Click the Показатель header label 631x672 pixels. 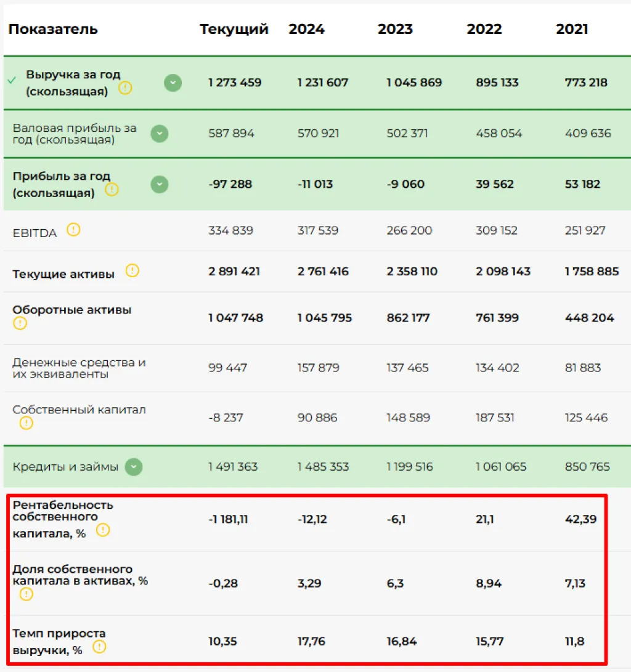pyautogui.click(x=54, y=29)
